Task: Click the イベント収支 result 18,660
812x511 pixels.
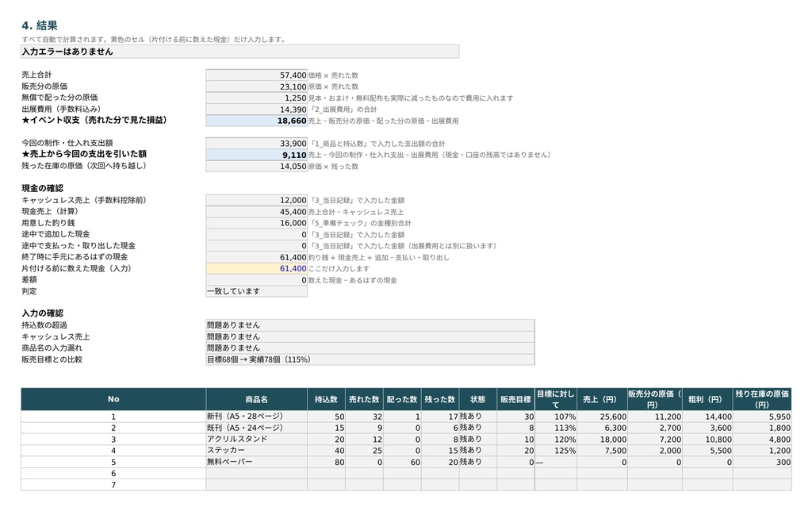Action: pos(256,121)
